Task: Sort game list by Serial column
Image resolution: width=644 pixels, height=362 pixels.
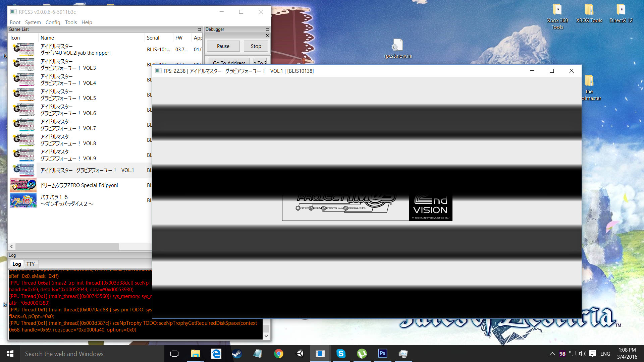Action: [153, 38]
